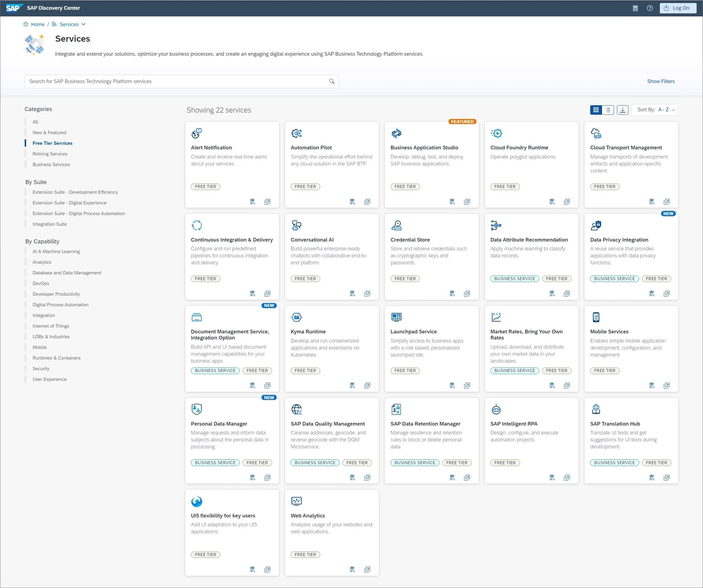
Task: Download the services list
Action: (x=622, y=110)
